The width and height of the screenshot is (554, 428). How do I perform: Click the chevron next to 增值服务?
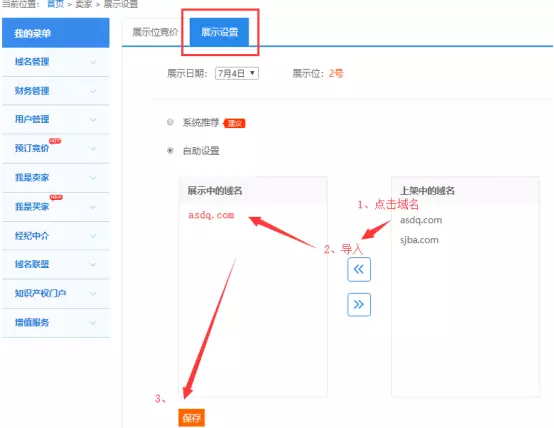coord(93,323)
